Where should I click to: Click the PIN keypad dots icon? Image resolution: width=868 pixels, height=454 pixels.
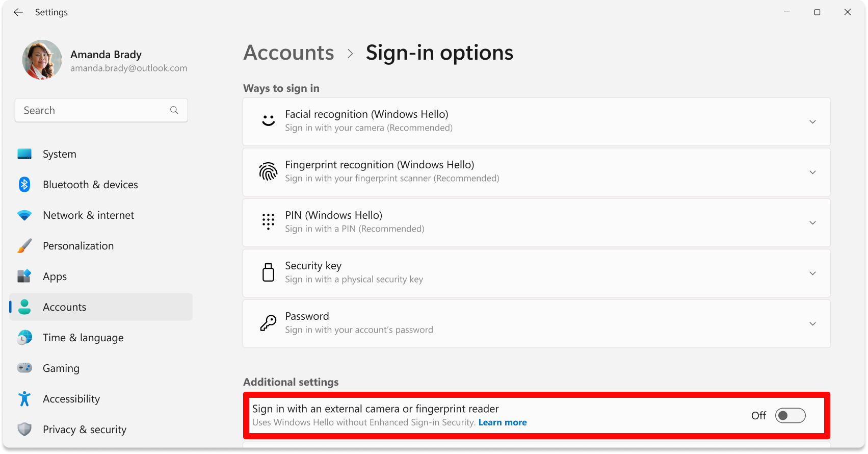pyautogui.click(x=268, y=222)
